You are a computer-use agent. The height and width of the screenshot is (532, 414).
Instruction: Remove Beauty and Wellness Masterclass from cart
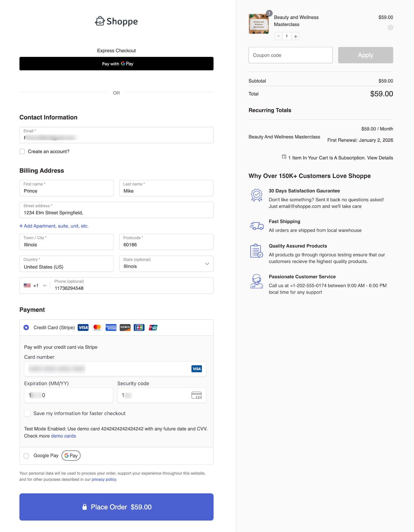tap(390, 28)
